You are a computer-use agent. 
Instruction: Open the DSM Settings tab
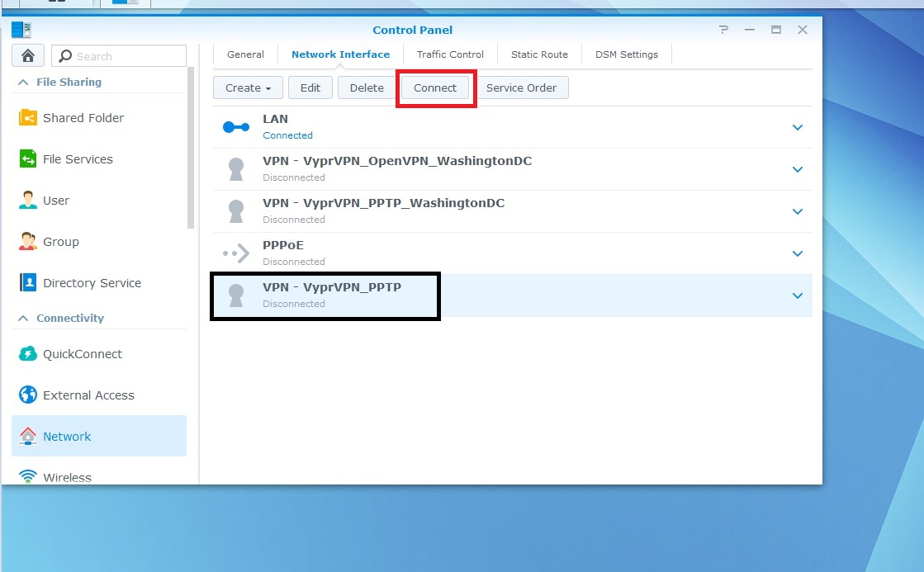(x=627, y=54)
